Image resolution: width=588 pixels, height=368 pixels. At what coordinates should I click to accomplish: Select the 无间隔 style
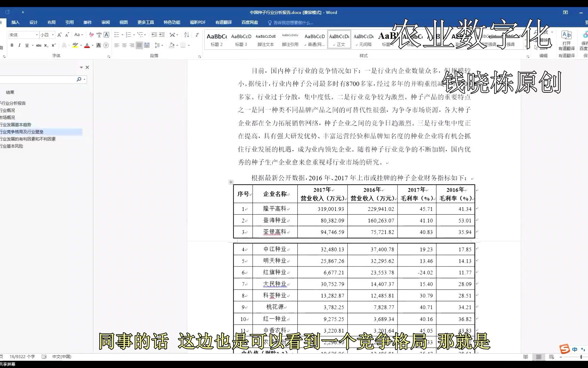click(x=363, y=40)
